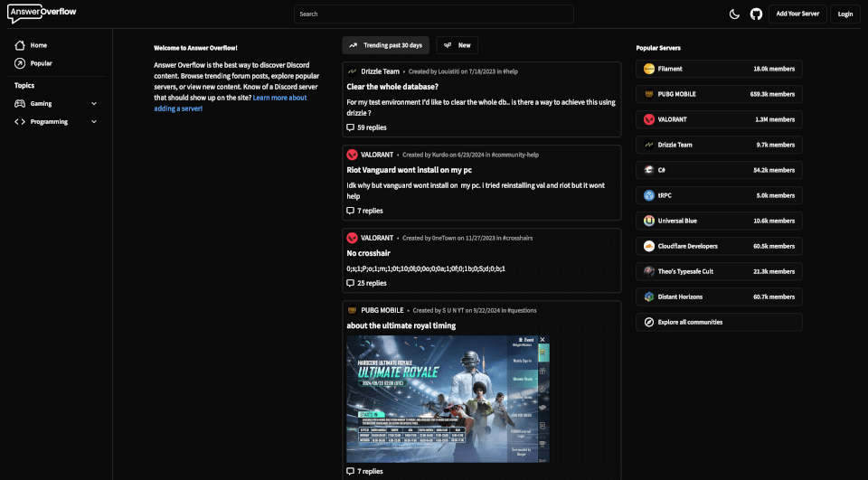Click the 18.0k members text
868x480 pixels.
774,70
